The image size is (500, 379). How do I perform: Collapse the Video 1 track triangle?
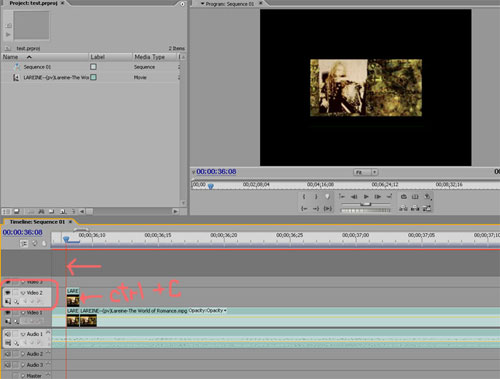point(23,313)
